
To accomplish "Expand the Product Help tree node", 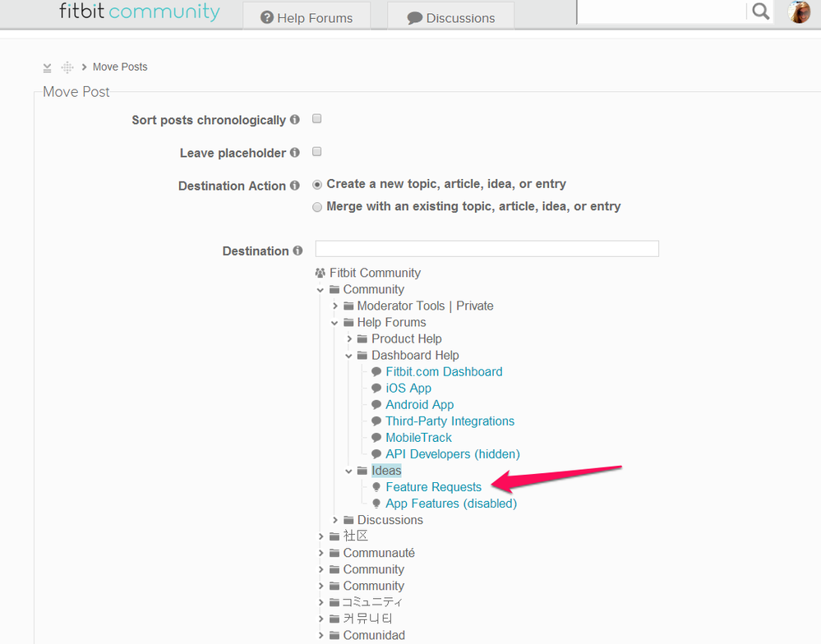I will [349, 338].
